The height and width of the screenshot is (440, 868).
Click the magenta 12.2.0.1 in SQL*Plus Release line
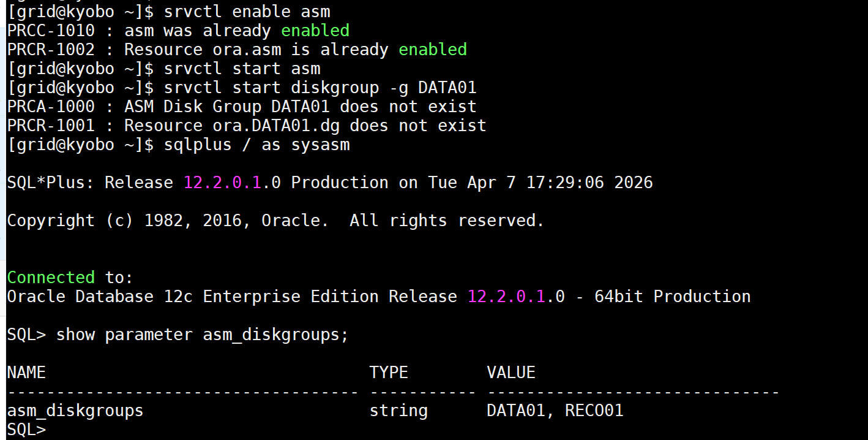[x=223, y=182]
